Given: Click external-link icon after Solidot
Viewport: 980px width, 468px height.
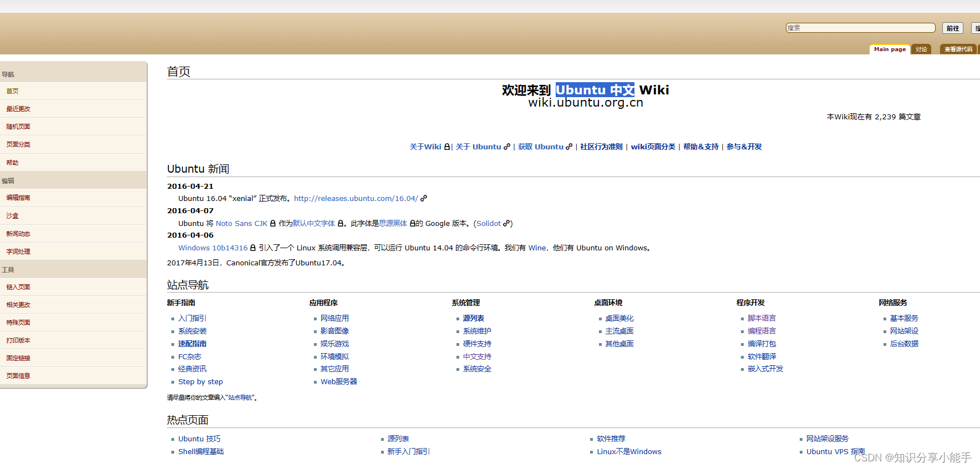Looking at the screenshot, I should [506, 223].
